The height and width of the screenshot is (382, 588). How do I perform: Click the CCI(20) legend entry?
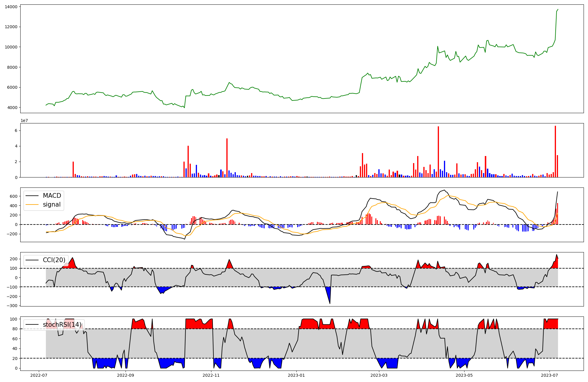click(x=54, y=260)
